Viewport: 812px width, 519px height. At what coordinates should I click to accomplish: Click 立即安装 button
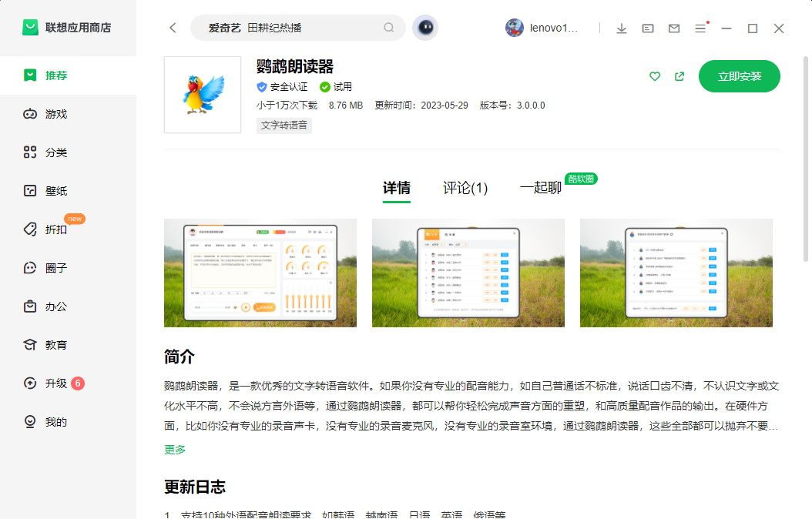pos(739,76)
